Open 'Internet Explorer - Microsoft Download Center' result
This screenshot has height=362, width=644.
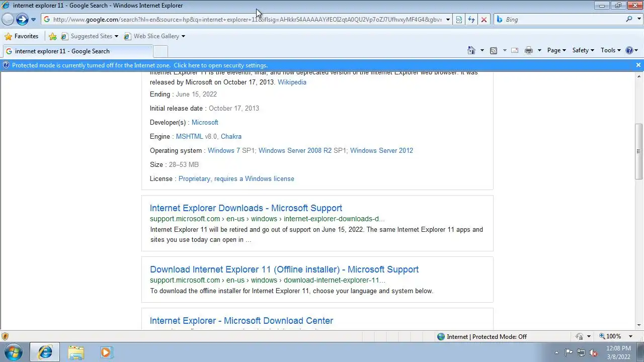[242, 321]
